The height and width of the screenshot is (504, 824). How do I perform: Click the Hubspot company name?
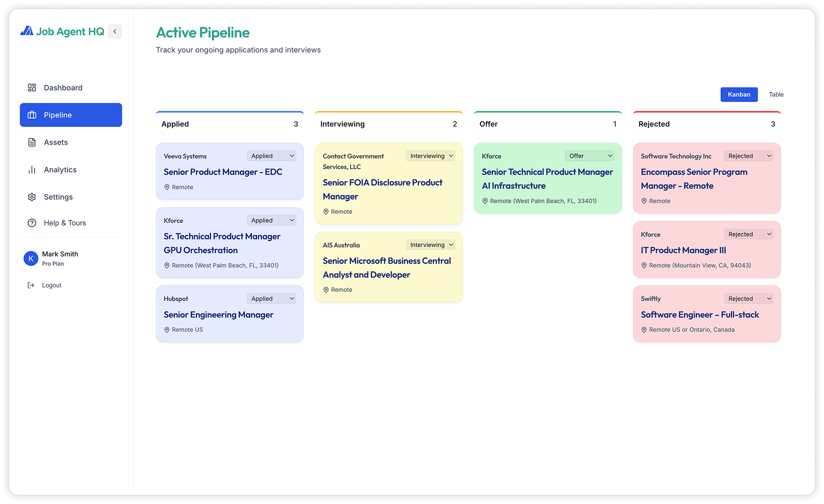click(176, 299)
